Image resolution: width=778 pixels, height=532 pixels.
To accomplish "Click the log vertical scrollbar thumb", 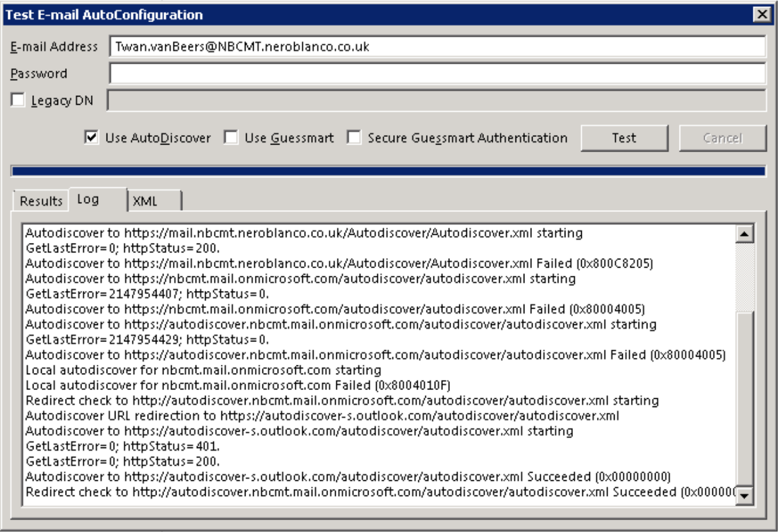I will pyautogui.click(x=745, y=399).
